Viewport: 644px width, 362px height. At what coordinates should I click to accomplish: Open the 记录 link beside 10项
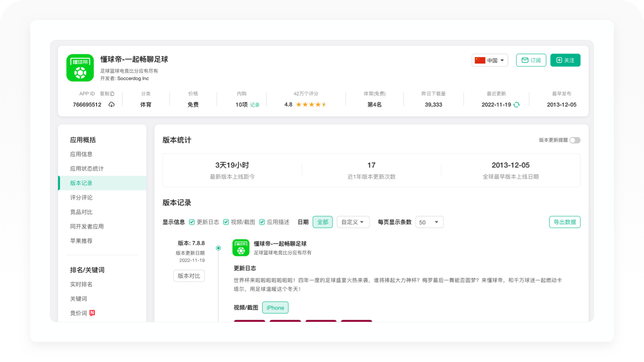click(x=255, y=105)
